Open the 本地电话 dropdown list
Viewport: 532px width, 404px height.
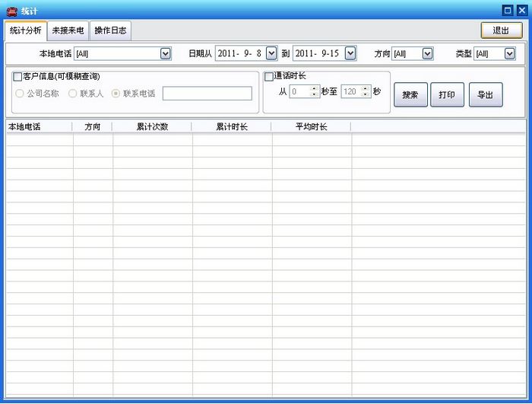166,54
